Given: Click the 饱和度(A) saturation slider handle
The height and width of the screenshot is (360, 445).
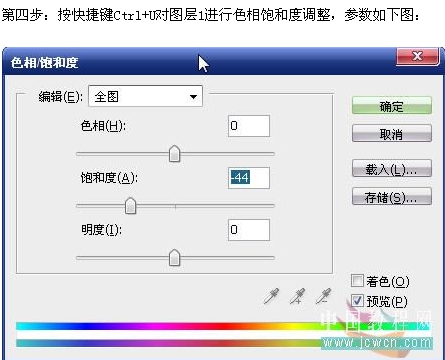Looking at the screenshot, I should [x=130, y=206].
